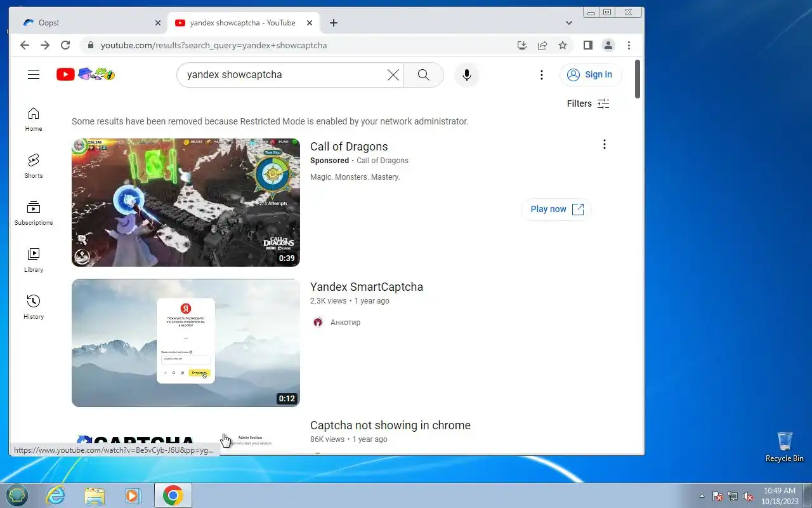Close the Oops! tab

[x=158, y=23]
